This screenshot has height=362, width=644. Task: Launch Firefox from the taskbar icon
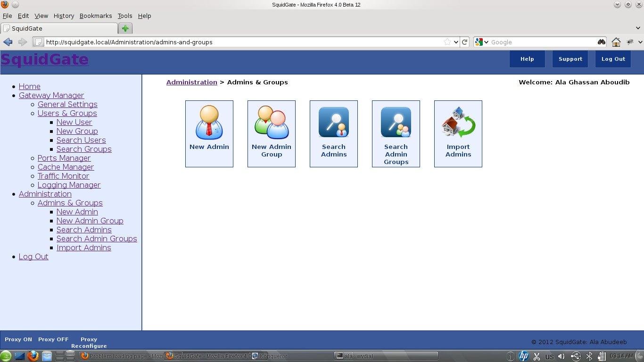pos(33,356)
